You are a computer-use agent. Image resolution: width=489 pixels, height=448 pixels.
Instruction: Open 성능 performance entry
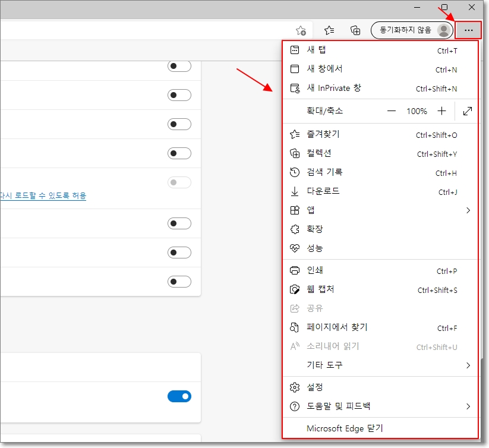[x=380, y=248]
